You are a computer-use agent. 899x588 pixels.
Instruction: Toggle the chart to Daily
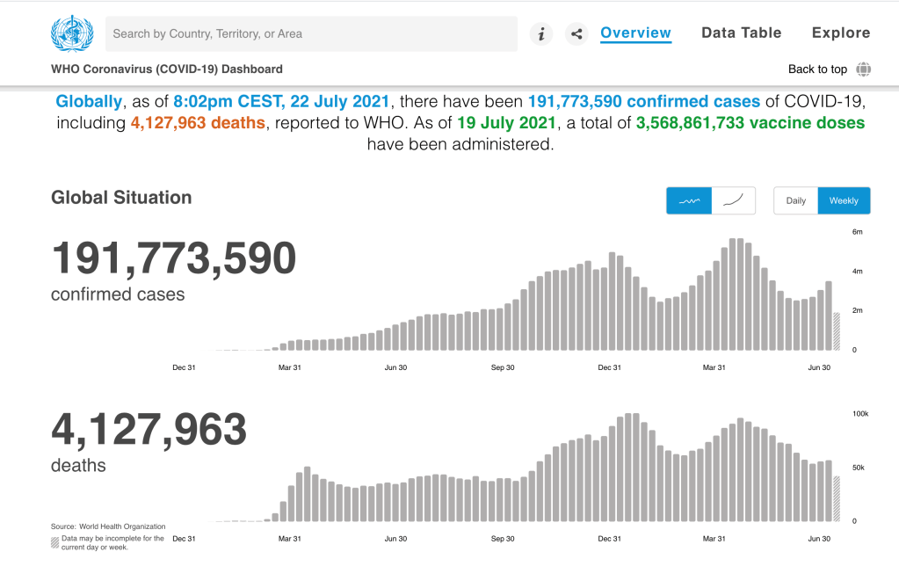(795, 200)
